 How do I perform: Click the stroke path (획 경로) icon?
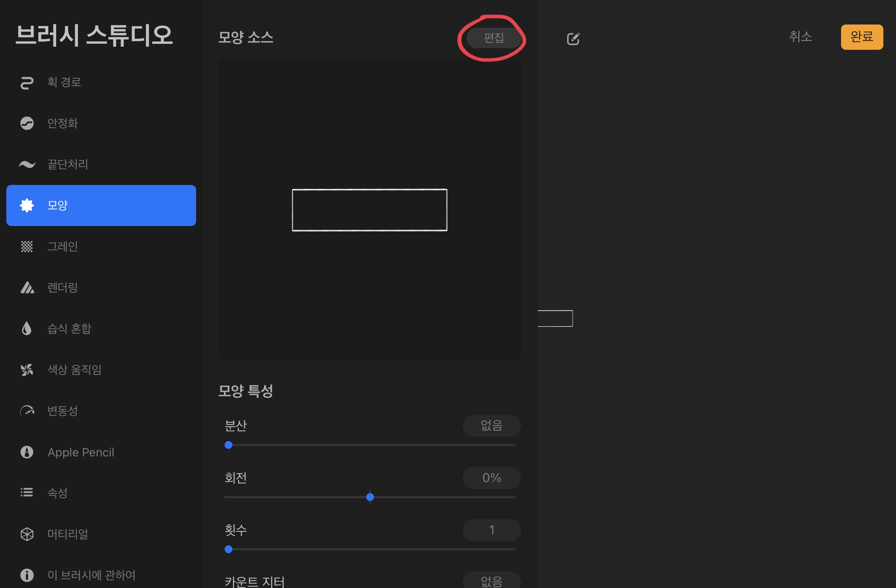[27, 83]
